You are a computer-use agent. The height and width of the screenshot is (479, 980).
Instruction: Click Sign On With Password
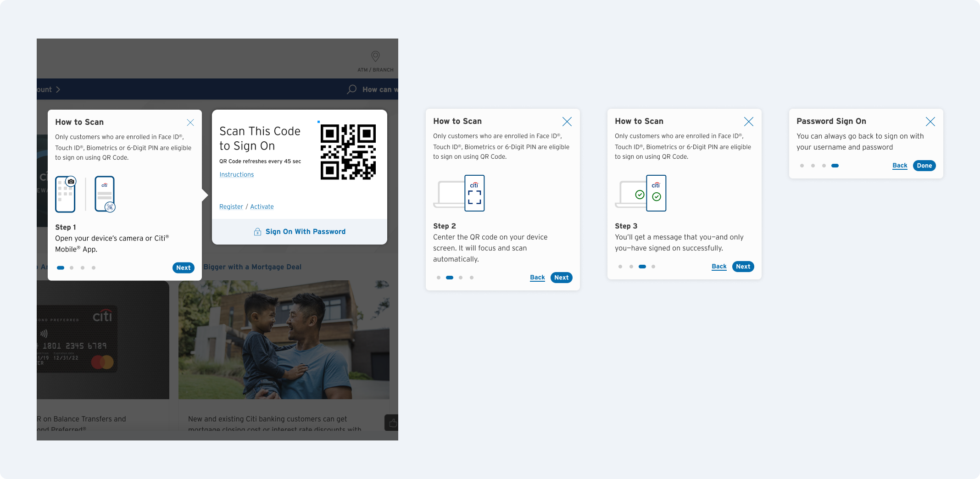click(306, 232)
